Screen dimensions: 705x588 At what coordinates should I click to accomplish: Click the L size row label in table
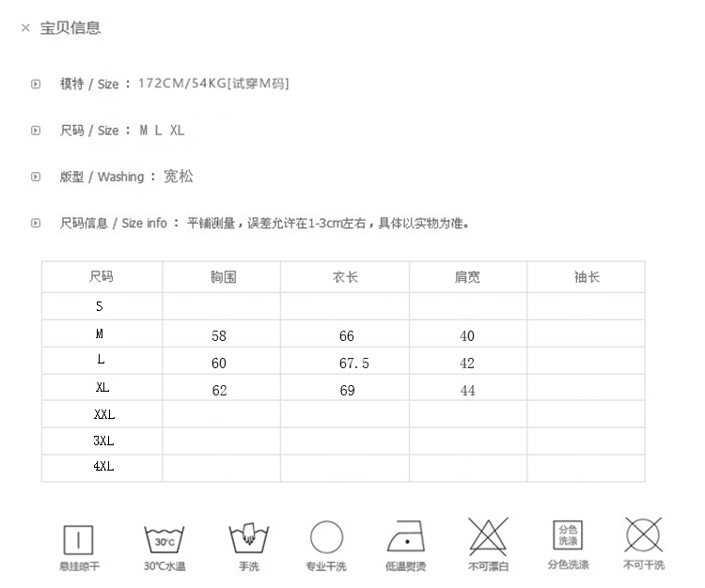click(x=101, y=360)
